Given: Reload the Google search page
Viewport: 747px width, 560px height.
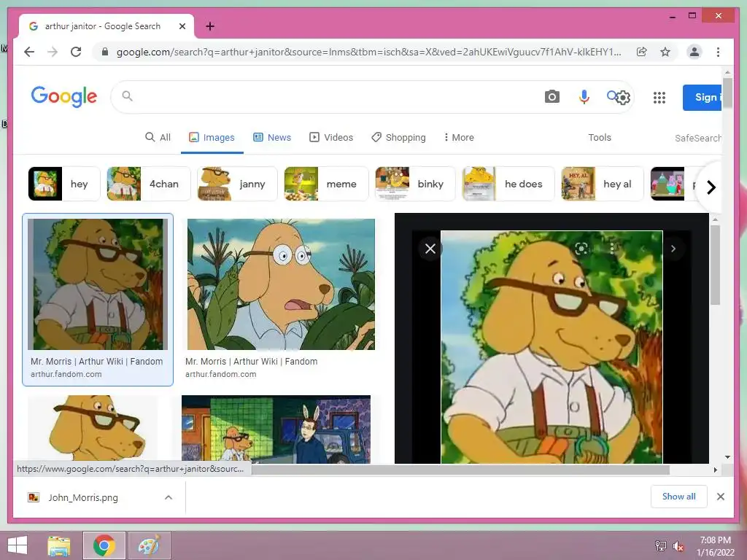Looking at the screenshot, I should 76,52.
